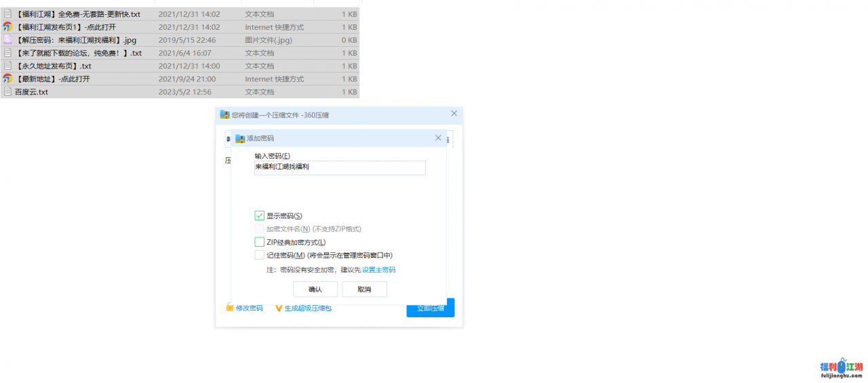Image resolution: width=868 pixels, height=383 pixels.
Task: Click the browser icon of 【最新地址】 shortcut
Action: click(x=7, y=79)
